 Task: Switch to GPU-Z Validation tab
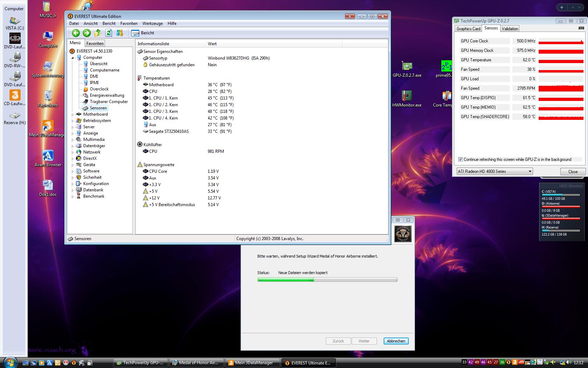(x=510, y=29)
